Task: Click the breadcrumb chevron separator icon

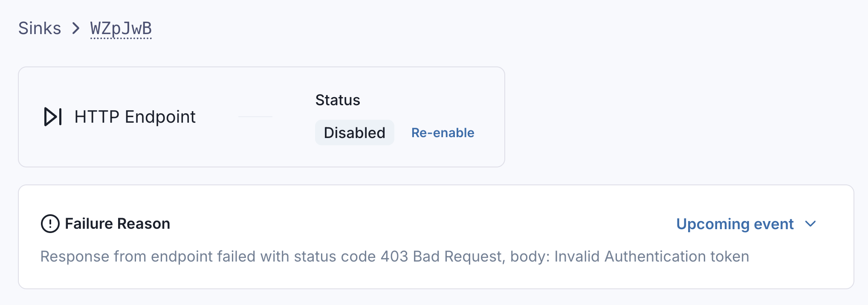Action: coord(76,29)
